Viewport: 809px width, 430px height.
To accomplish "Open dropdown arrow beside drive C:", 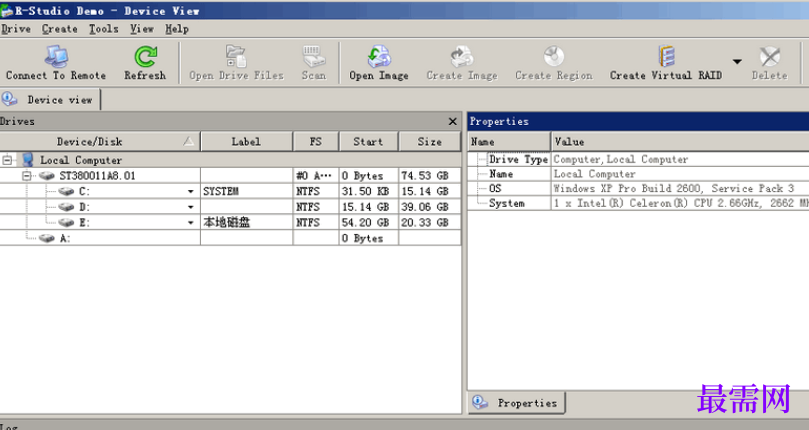I will coord(190,192).
